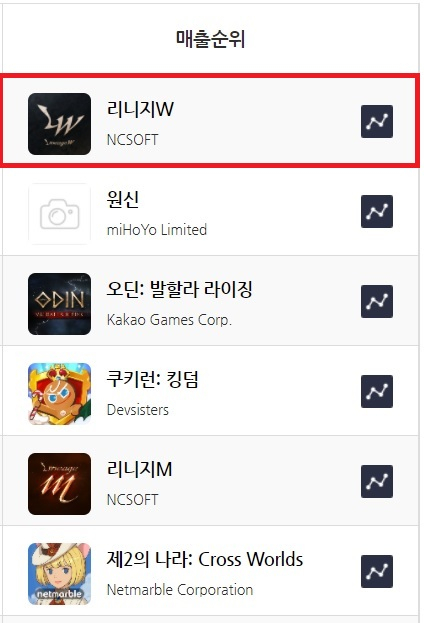Image resolution: width=424 pixels, height=623 pixels.
Task: Click the 리니지M app icon
Action: (60, 484)
